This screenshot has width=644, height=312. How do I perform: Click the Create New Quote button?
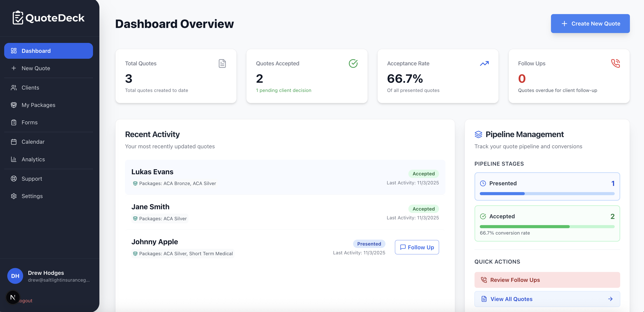590,24
